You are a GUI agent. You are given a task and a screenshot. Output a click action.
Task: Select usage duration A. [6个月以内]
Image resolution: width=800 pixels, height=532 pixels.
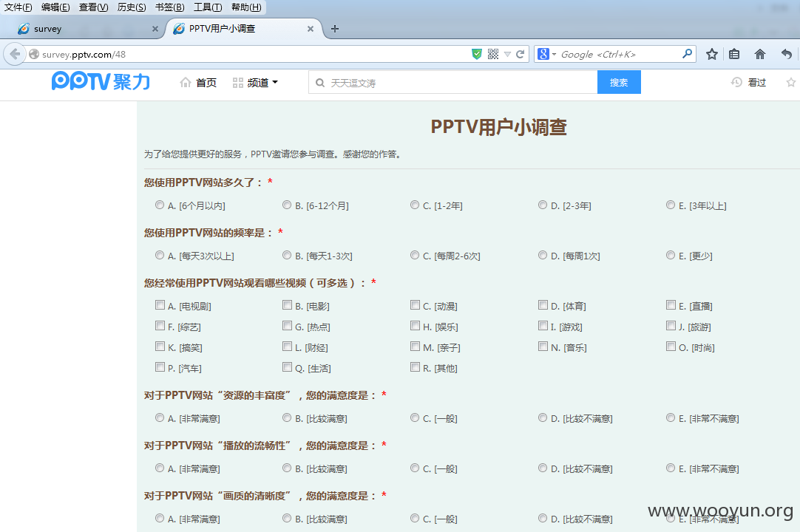click(160, 205)
